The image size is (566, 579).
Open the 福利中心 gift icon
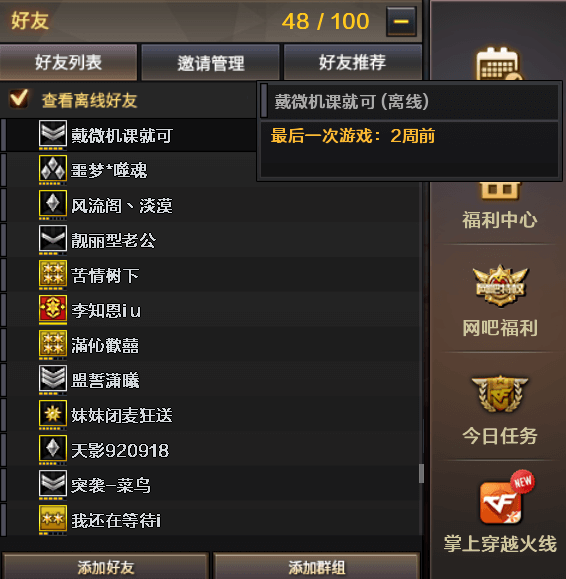tap(500, 191)
